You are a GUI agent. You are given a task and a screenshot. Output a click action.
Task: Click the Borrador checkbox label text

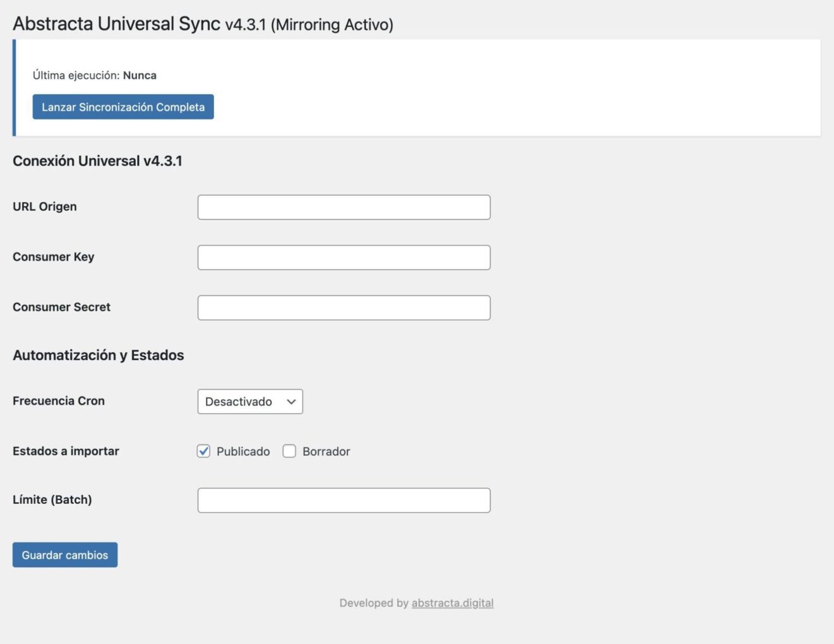[326, 451]
